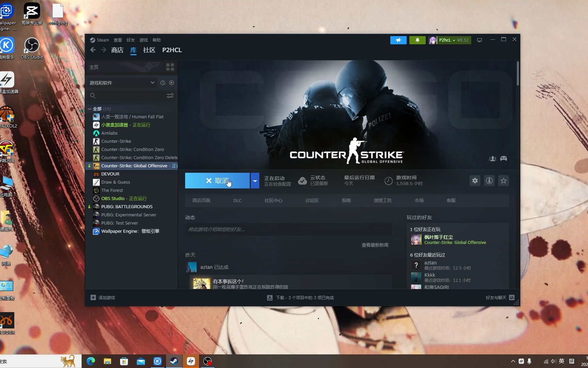Open the P2hcL account dropdown

pos(450,40)
